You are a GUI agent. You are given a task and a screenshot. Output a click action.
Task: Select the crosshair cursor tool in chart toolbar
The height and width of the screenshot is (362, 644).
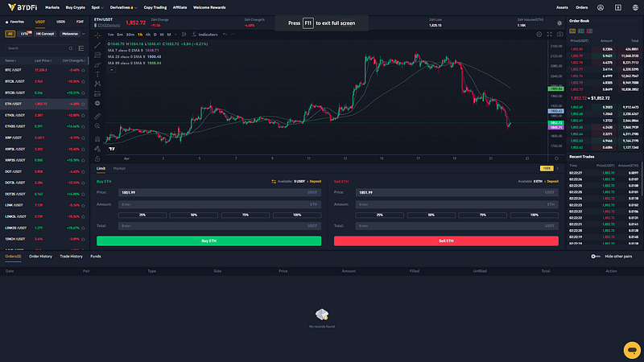point(97,35)
